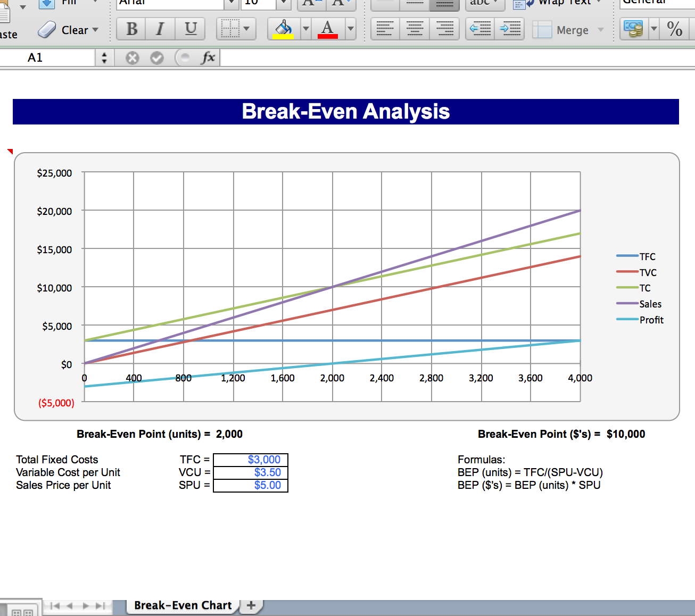Click the $25,000 axis label
Viewport: 695px width, 616px height.
54,173
